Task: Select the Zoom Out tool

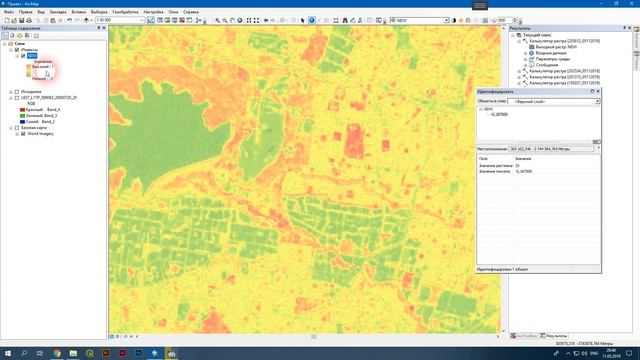Action: (x=225, y=20)
